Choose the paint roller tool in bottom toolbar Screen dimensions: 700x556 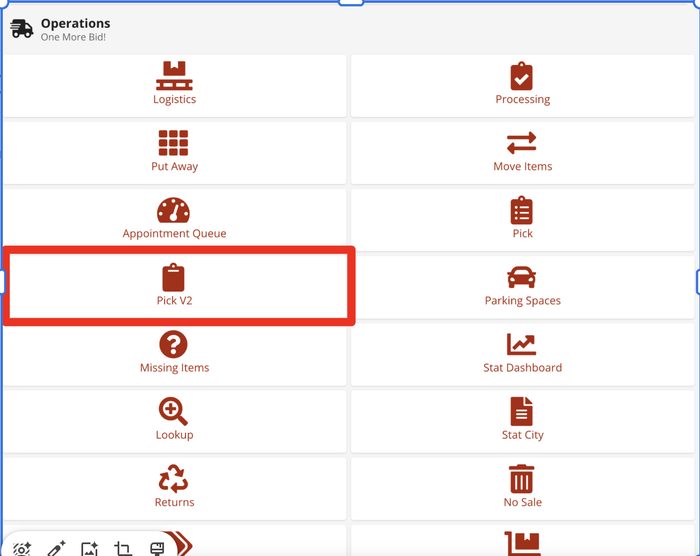point(157,549)
